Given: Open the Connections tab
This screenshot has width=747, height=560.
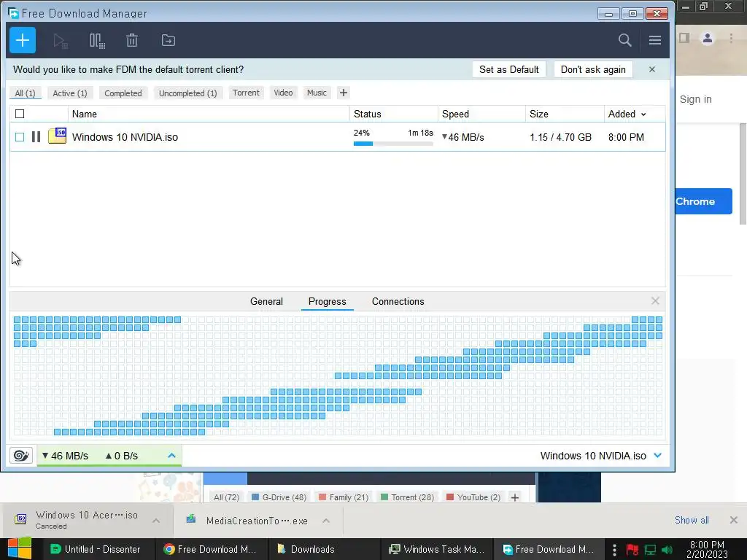Looking at the screenshot, I should [x=398, y=301].
